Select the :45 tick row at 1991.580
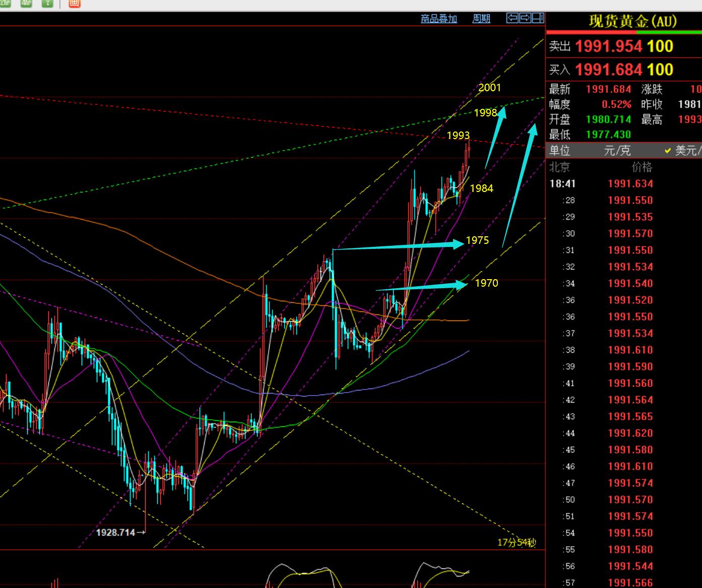 coord(624,449)
